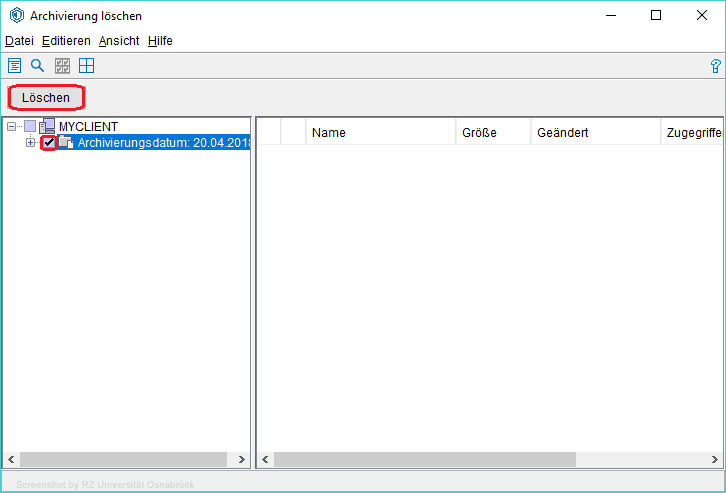Viewport: 726px width, 493px height.
Task: Open the Ansicht menu
Action: click(x=119, y=41)
